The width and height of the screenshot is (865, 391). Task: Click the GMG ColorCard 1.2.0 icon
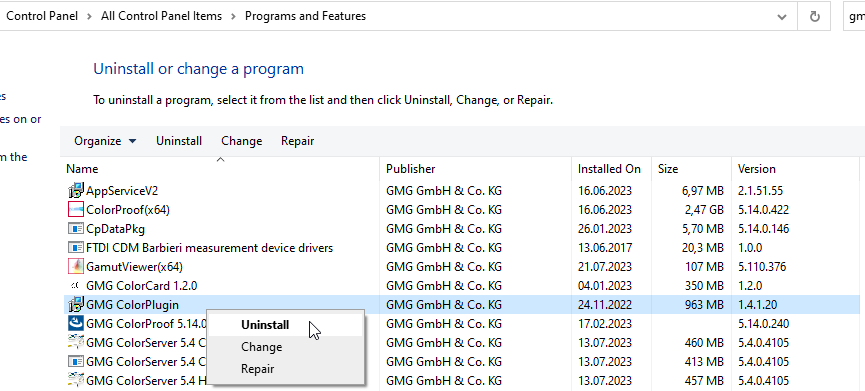tap(75, 286)
